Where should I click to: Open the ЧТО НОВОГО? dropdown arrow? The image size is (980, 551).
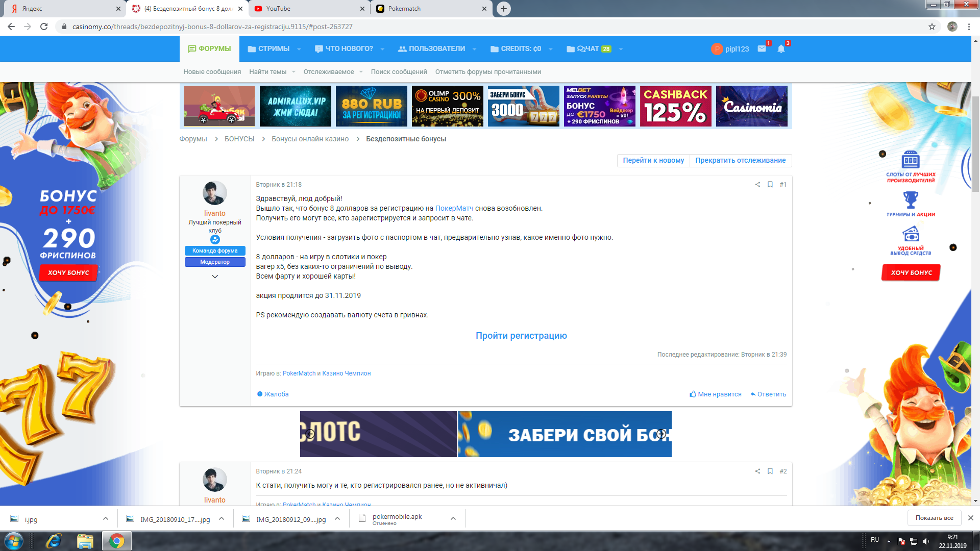pos(382,49)
